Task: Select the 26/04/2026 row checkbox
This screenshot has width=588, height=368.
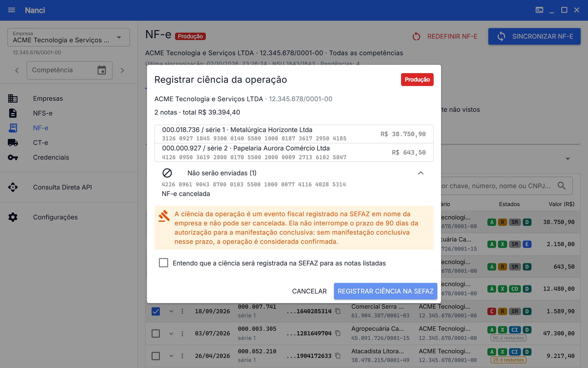Action: pos(156,356)
